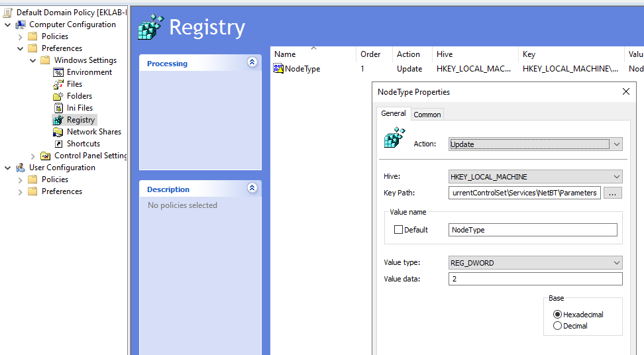Select the Decimal base option
This screenshot has width=644, height=355.
click(x=557, y=326)
